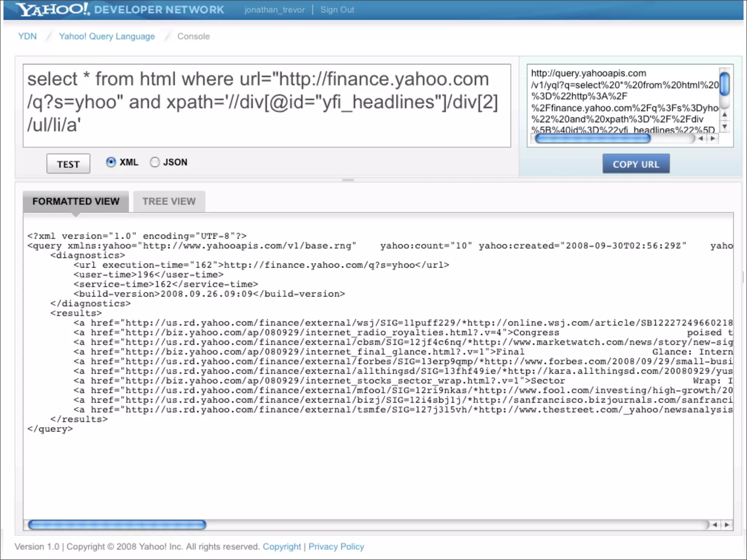Click the build-version 2008.09.26.09:09 line
This screenshot has width=747, height=560.
pos(209,294)
